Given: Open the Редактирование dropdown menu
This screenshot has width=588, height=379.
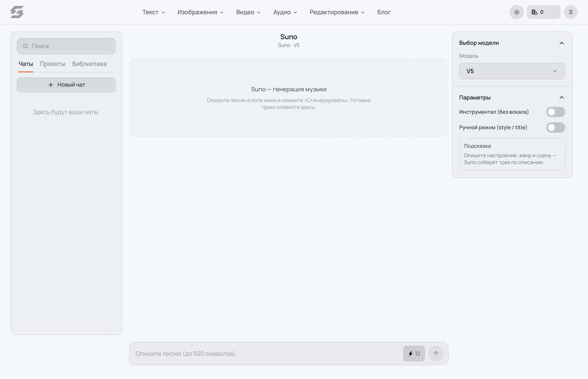Looking at the screenshot, I should click(337, 12).
